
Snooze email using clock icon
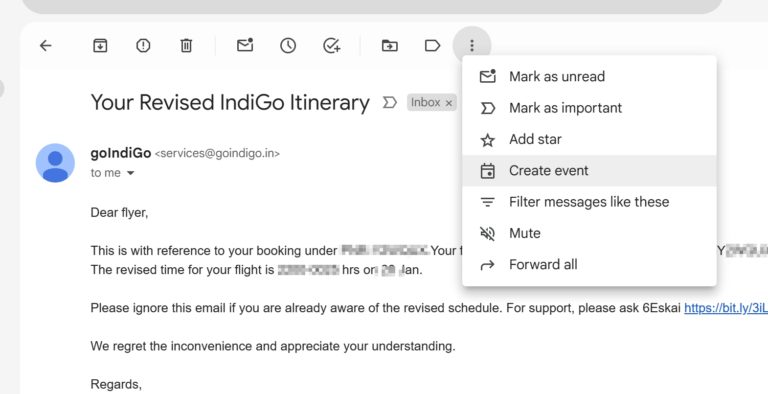coord(288,46)
